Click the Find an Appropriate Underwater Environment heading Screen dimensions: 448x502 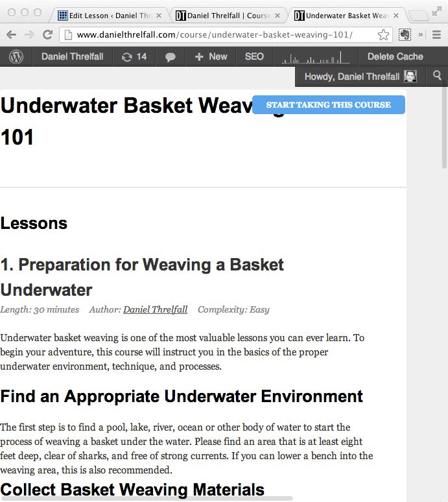pos(182,396)
